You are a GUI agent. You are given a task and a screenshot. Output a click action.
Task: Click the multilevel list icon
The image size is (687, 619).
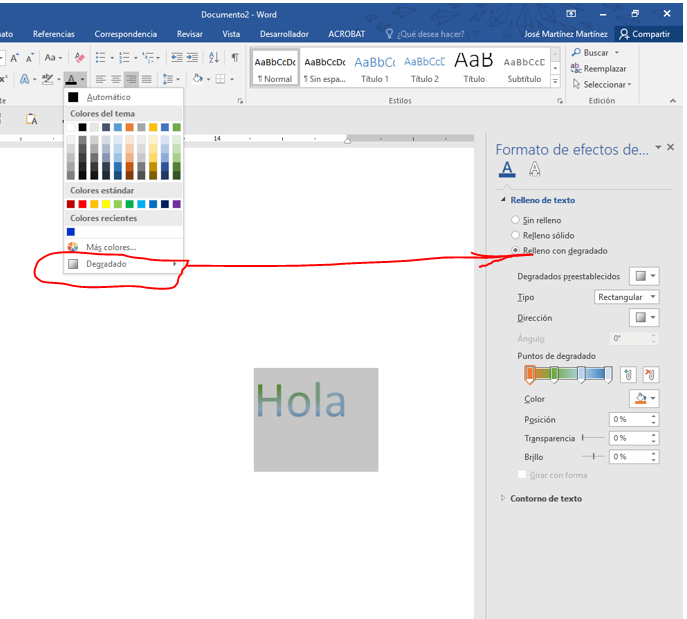coord(148,57)
